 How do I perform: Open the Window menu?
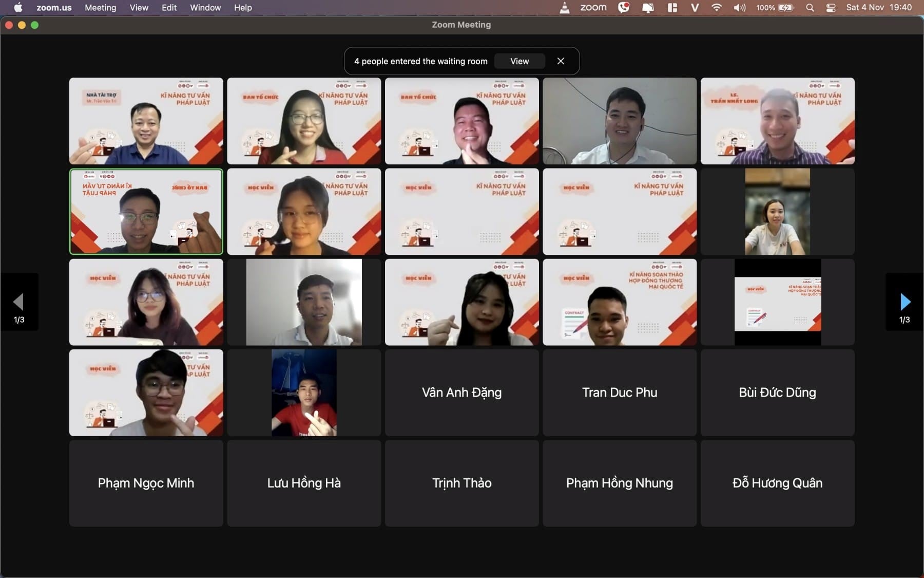205,8
